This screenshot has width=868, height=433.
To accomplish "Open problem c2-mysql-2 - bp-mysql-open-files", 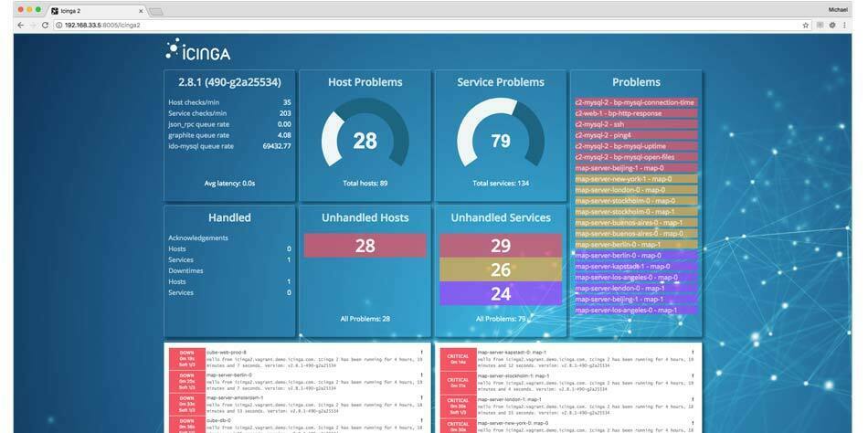I will (x=636, y=157).
